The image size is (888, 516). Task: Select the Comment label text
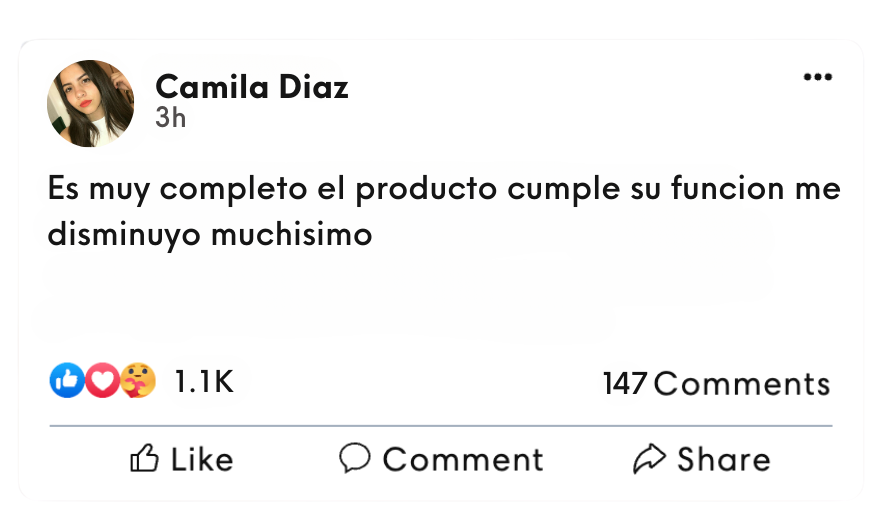click(463, 459)
